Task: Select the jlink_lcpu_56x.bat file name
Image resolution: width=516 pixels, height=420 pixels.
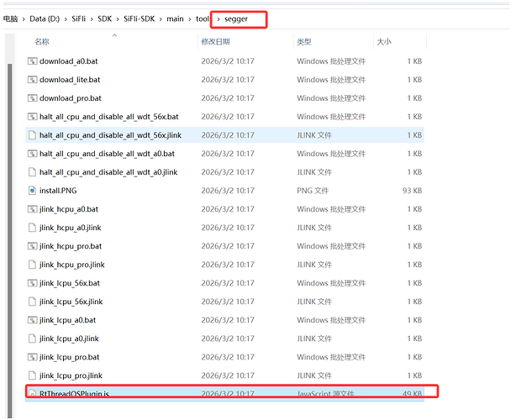Action: pos(70,283)
